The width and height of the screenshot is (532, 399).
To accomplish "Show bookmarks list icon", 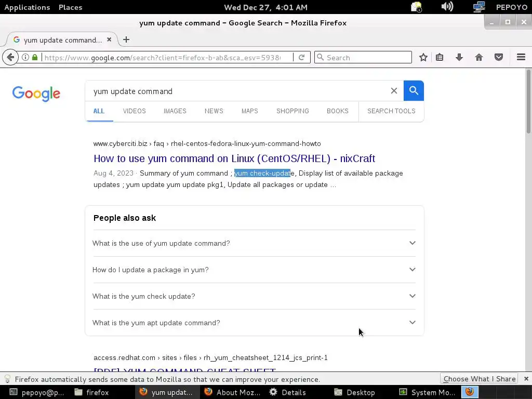I will [x=440, y=57].
